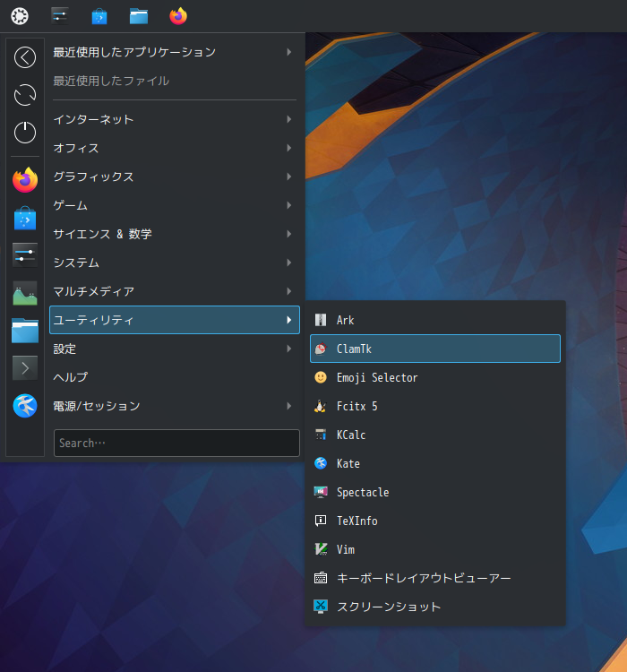Open the ヘルプ menu entry

175,377
